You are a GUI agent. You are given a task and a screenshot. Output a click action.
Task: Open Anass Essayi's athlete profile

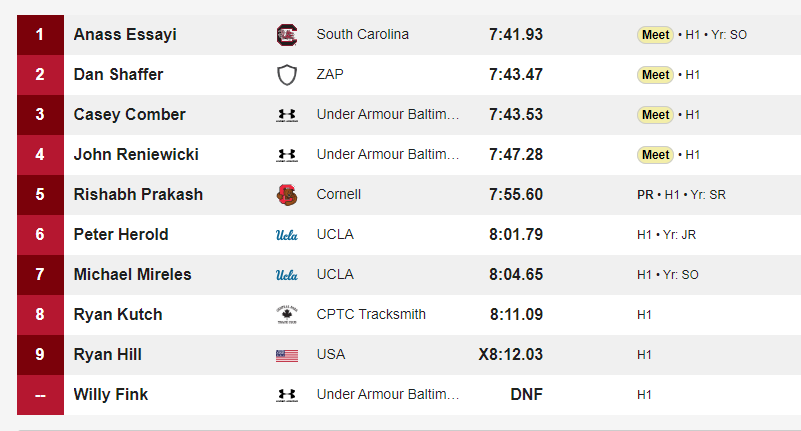[x=125, y=34]
